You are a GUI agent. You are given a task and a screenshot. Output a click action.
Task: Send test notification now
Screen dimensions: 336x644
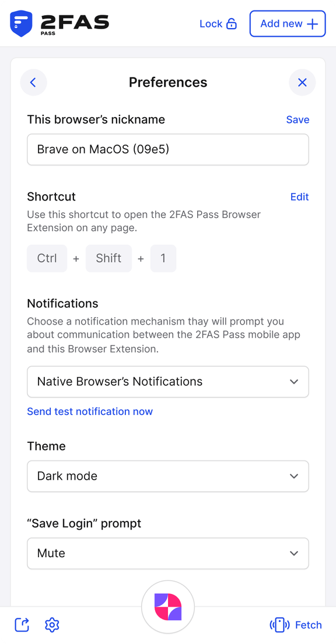point(90,411)
